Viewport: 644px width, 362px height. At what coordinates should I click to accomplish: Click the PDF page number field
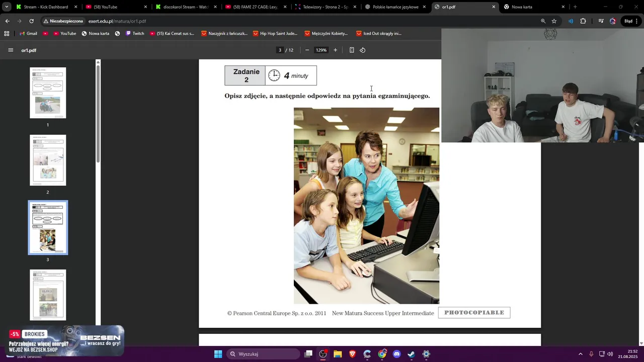pos(280,50)
